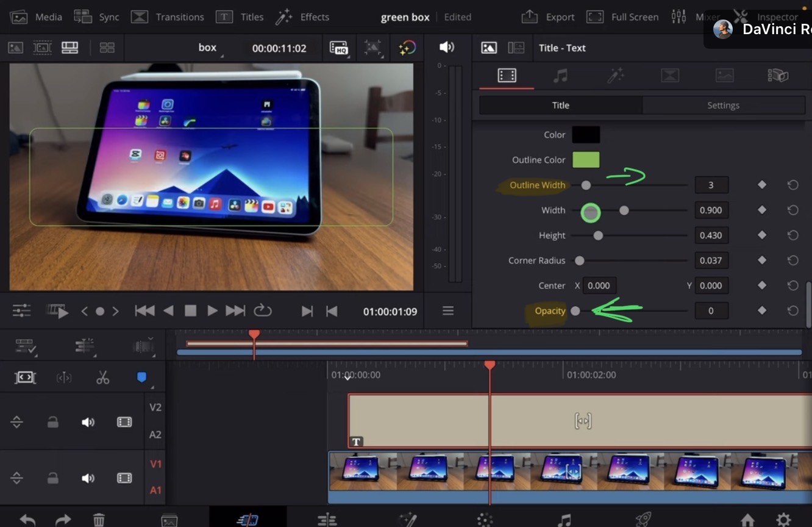Expand the box timeline name dropdown
The width and height of the screenshot is (812, 527).
point(208,48)
